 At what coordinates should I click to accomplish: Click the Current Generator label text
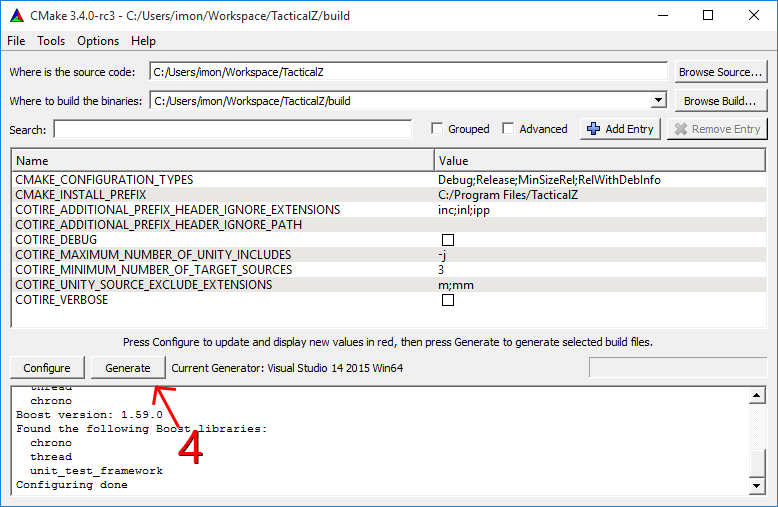coord(287,368)
